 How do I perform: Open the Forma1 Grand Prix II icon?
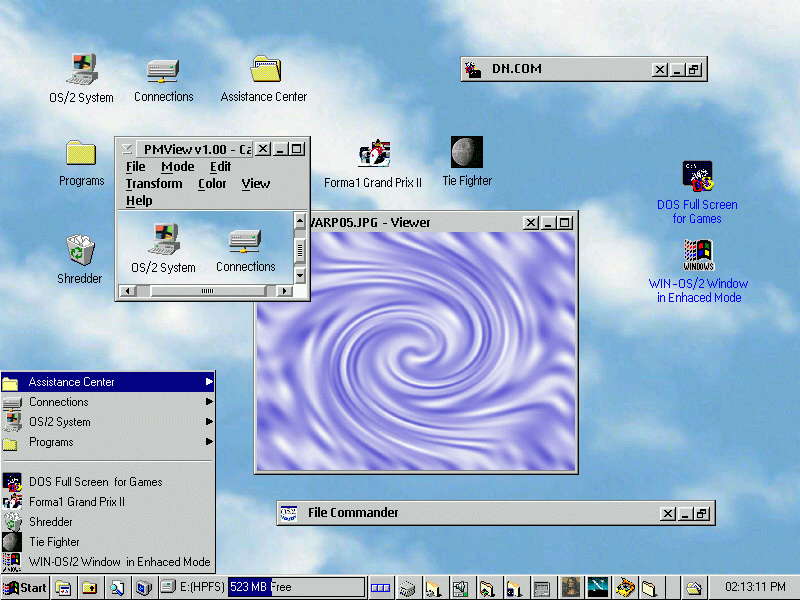pyautogui.click(x=373, y=153)
